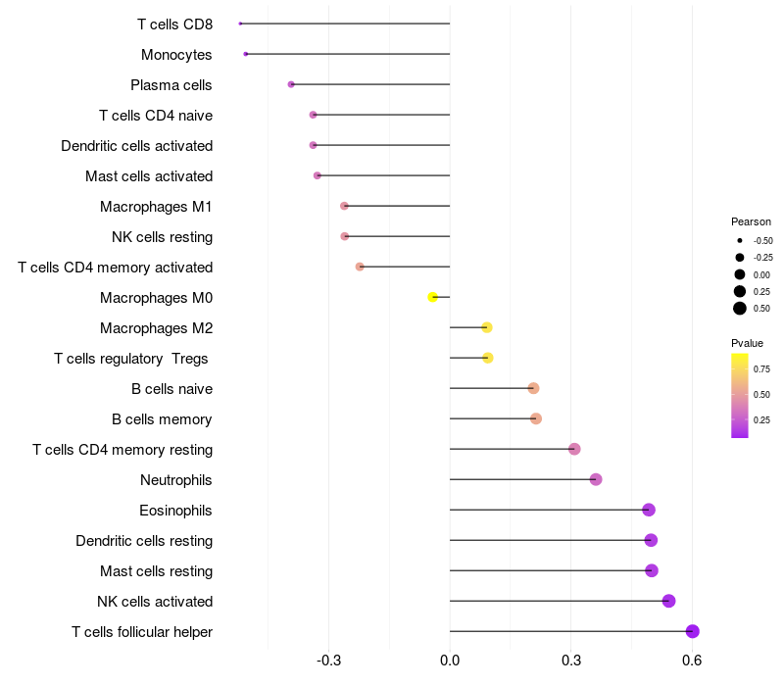Click the T cells CD8 lollipop point
This screenshot has height=686, width=784.
tap(240, 24)
